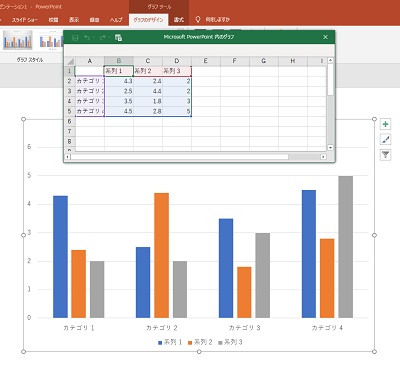The height and width of the screenshot is (368, 400).
Task: Switch to the スライド ショー tab
Action: pos(24,20)
